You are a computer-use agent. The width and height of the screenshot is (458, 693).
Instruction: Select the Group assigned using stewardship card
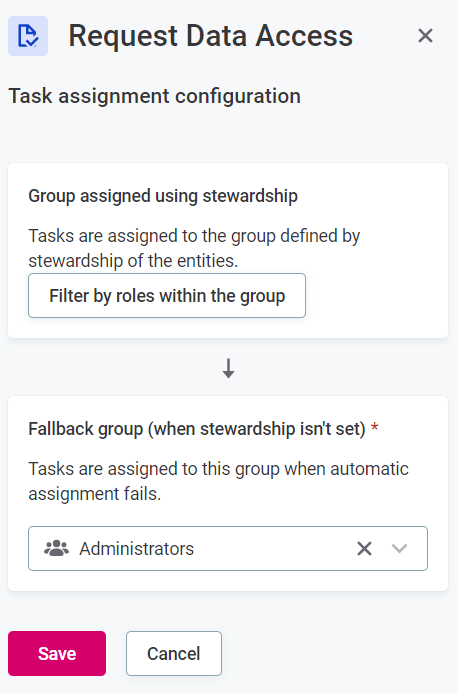pyautogui.click(x=228, y=251)
